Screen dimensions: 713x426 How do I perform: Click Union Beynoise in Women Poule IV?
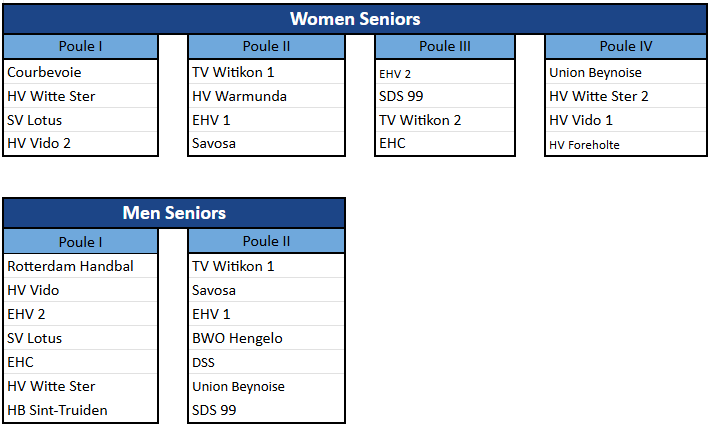coord(625,72)
